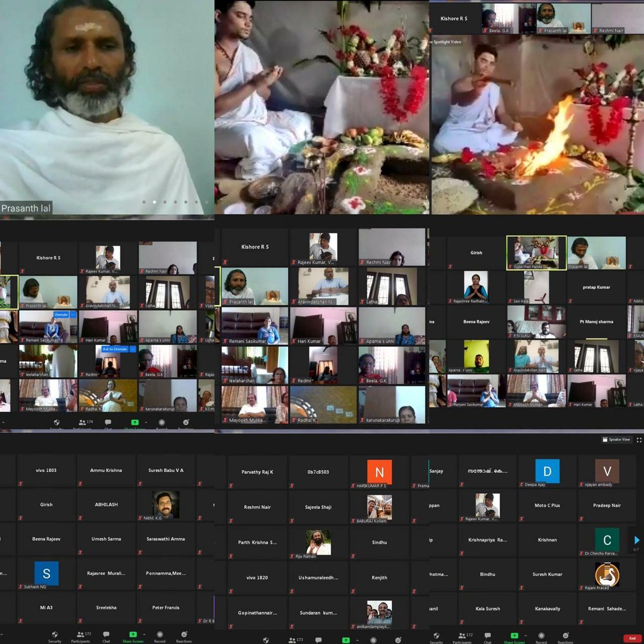This screenshot has height=644, width=644.
Task: Select the pratap Kumar participant tile
Action: click(x=596, y=287)
